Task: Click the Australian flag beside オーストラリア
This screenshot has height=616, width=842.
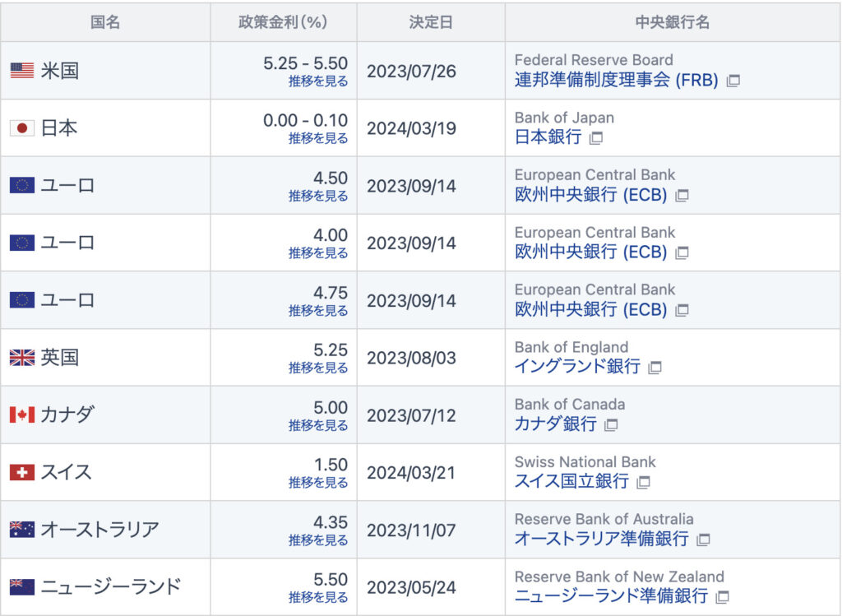Action: (22, 530)
